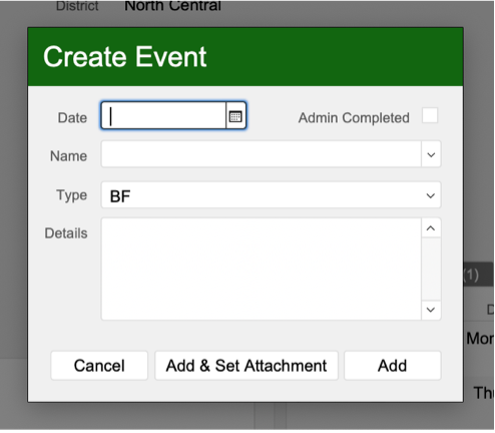Click the Date field label

pos(72,118)
